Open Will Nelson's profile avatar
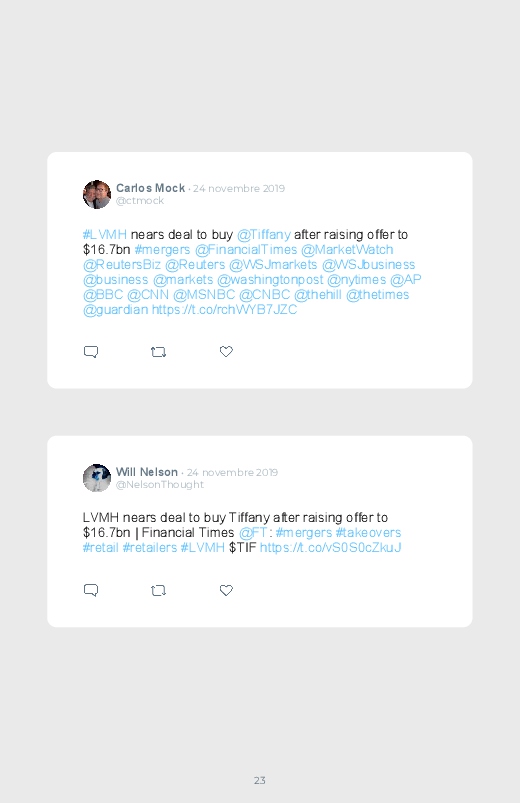Image resolution: width=520 pixels, height=803 pixels. [97, 478]
